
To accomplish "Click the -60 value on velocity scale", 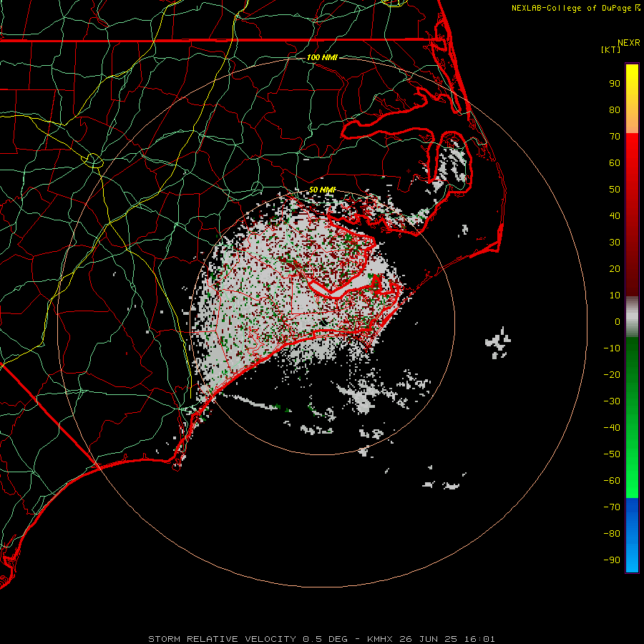I will 612,481.
